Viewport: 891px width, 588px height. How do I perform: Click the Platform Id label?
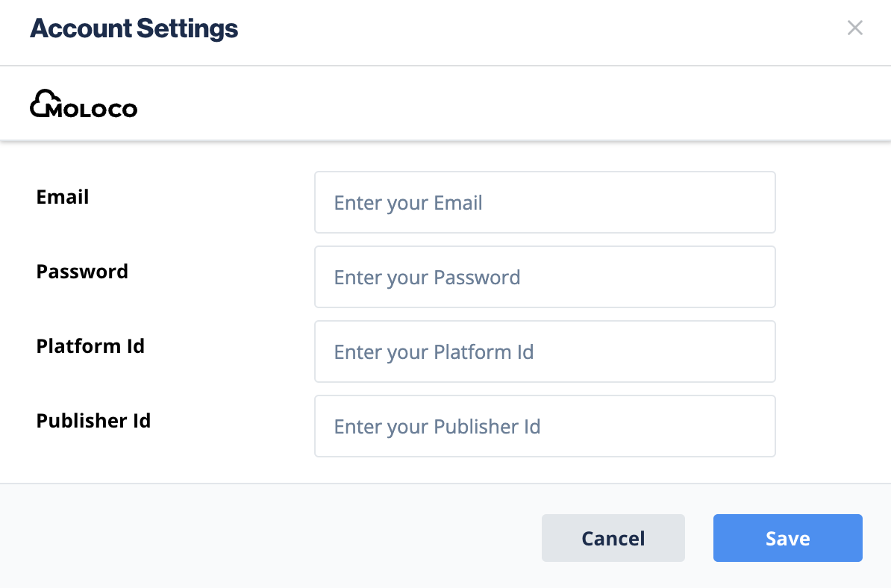click(90, 346)
